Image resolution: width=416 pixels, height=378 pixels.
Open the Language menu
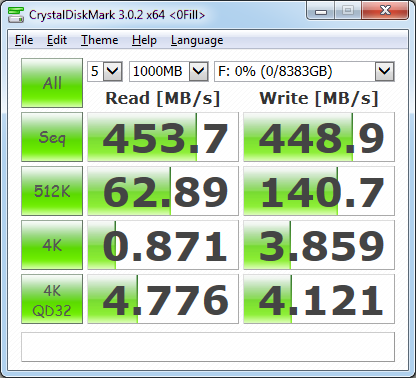point(197,40)
